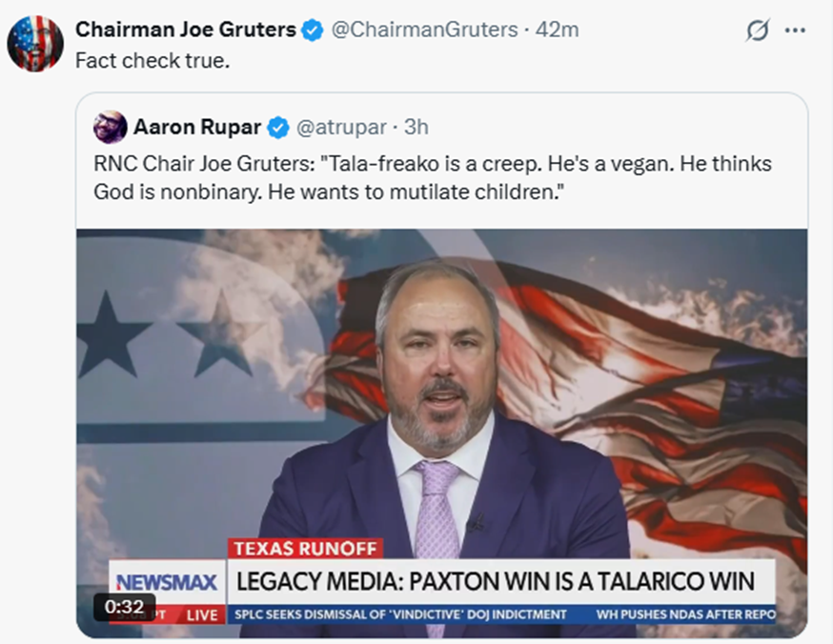This screenshot has width=833, height=644.
Task: Open the @ChairmanGruters handle link
Action: pyautogui.click(x=424, y=30)
